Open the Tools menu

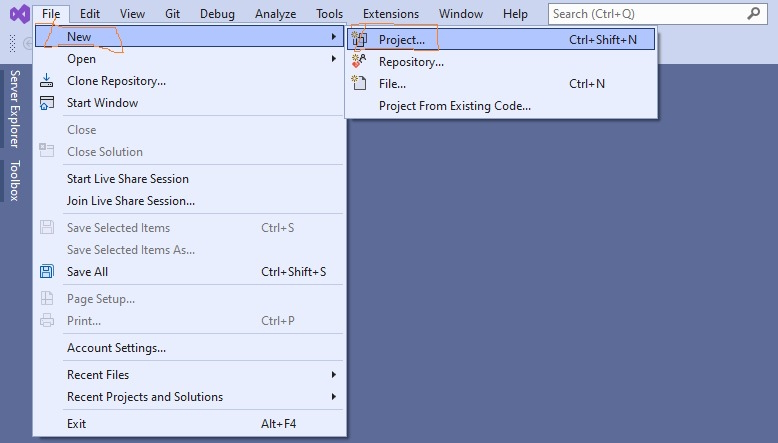pyautogui.click(x=329, y=14)
